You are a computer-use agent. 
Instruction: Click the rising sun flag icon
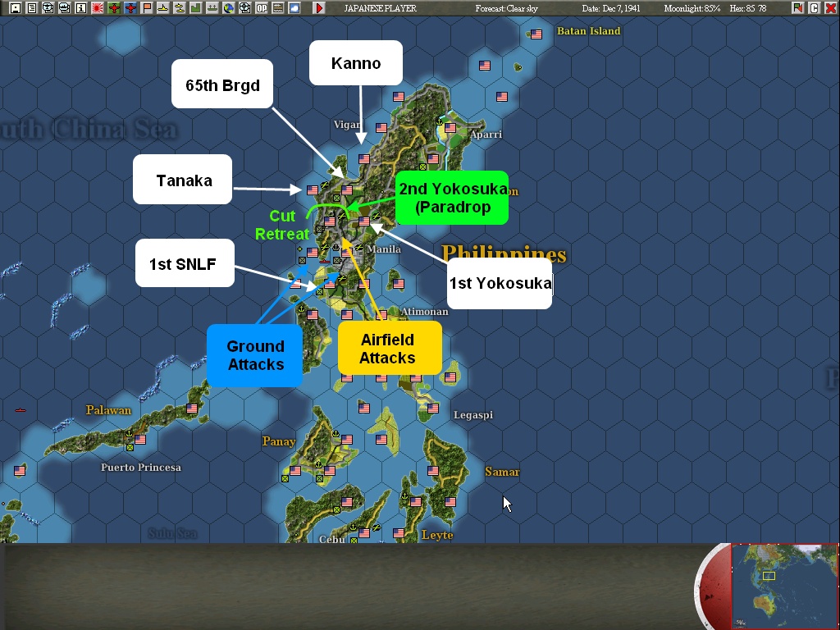[x=98, y=8]
